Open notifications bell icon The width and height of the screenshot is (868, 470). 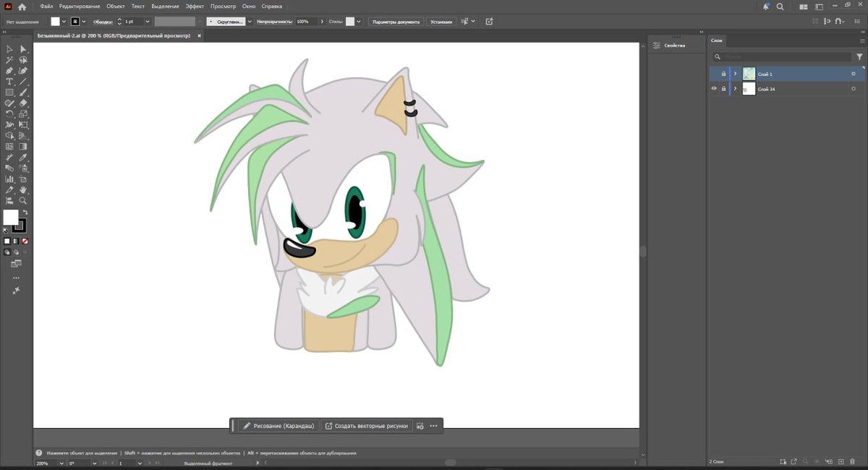[x=767, y=7]
